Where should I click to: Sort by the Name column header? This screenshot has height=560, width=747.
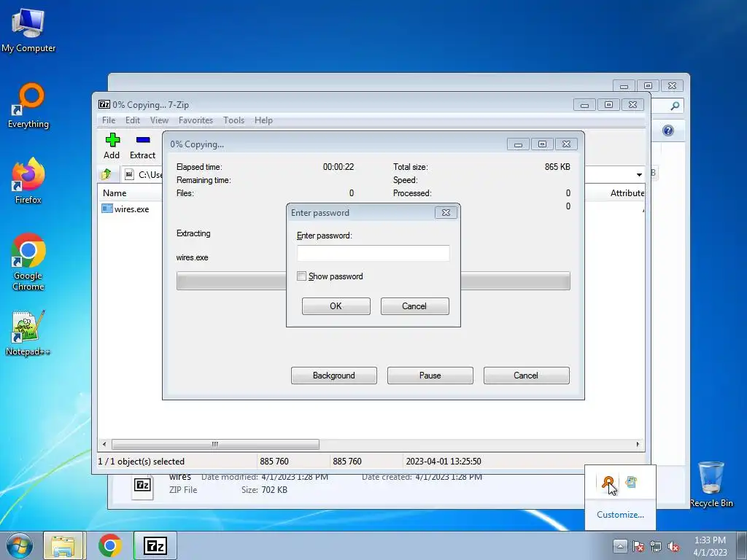click(x=115, y=192)
